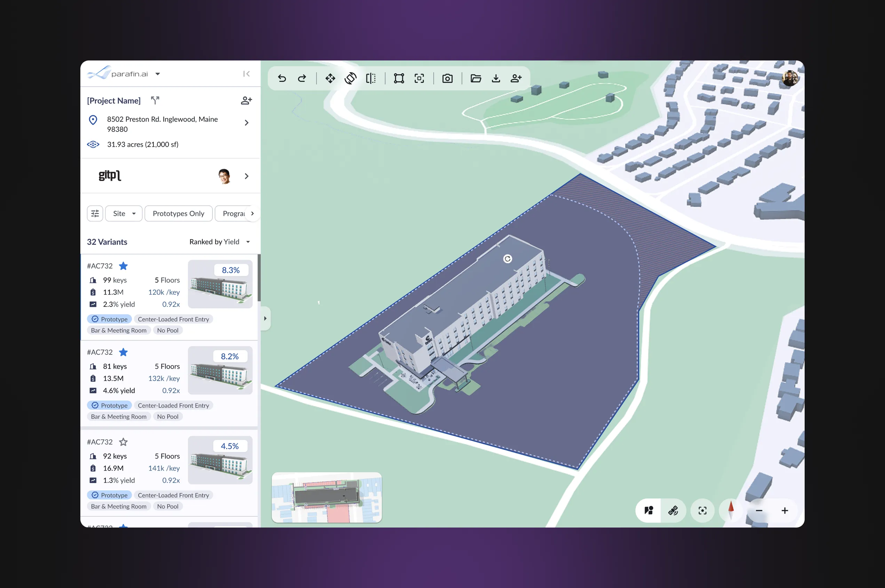Open the Ranked by Yield dropdown
885x588 pixels.
[x=220, y=242]
